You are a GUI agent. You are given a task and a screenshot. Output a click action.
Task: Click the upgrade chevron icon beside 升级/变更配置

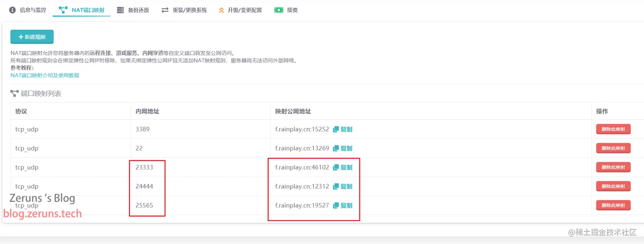[221, 10]
